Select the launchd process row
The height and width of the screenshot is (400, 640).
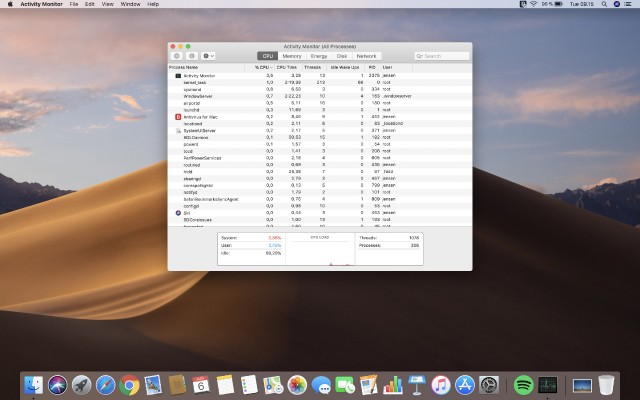[x=320, y=110]
